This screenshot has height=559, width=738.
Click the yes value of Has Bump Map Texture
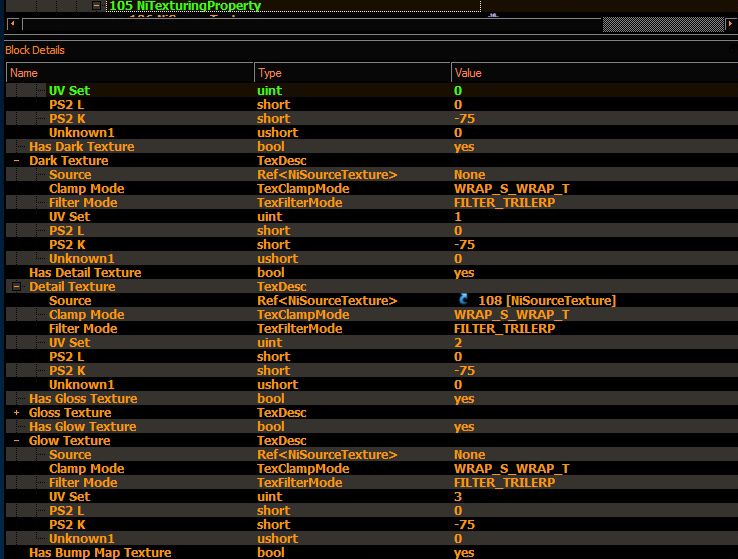coord(464,552)
